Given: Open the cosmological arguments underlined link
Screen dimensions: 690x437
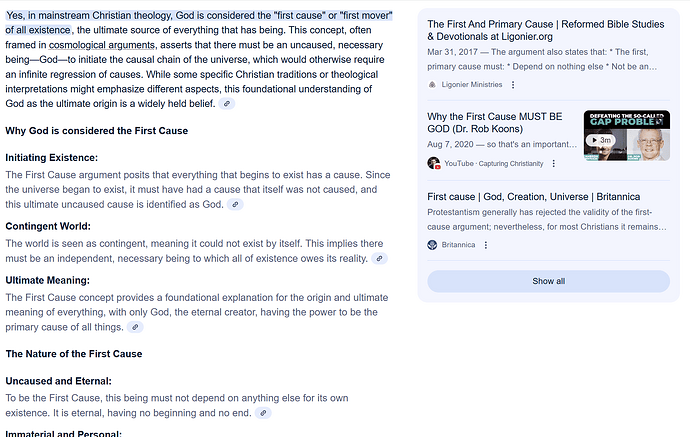Looking at the screenshot, I should [x=102, y=45].
